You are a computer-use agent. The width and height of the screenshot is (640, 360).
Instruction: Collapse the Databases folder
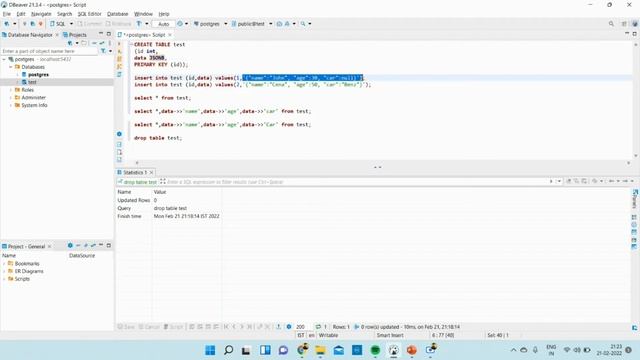[x=11, y=67]
